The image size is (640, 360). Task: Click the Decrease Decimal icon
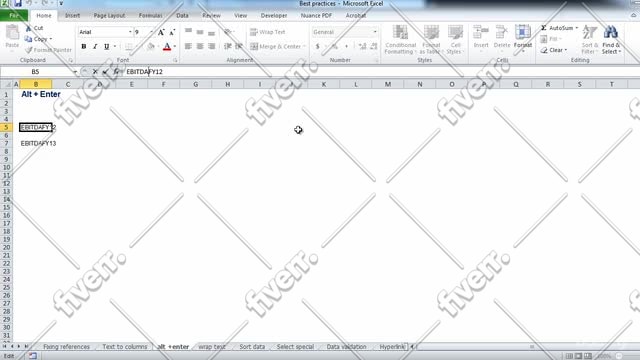pos(373,47)
